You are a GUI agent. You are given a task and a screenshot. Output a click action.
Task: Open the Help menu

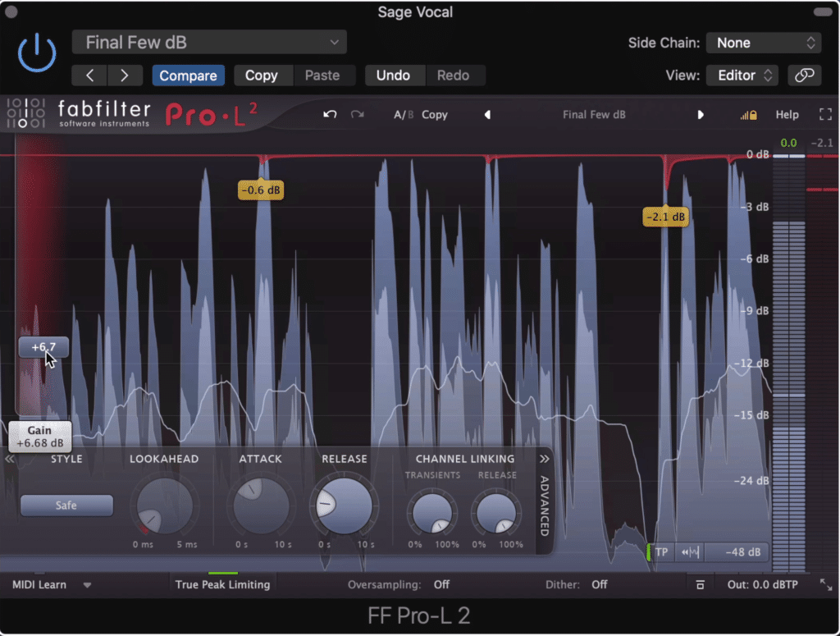click(787, 115)
